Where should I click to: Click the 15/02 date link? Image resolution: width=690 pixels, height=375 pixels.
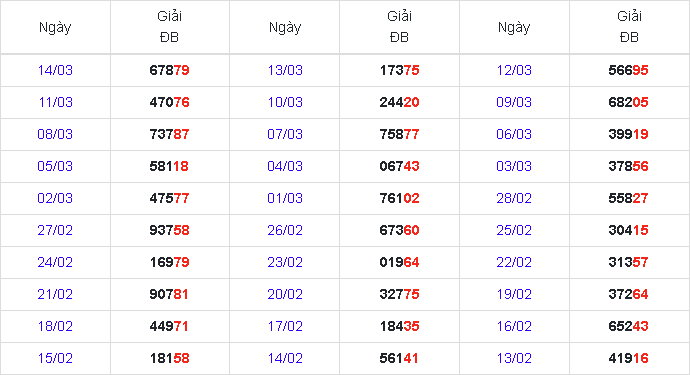click(55, 358)
